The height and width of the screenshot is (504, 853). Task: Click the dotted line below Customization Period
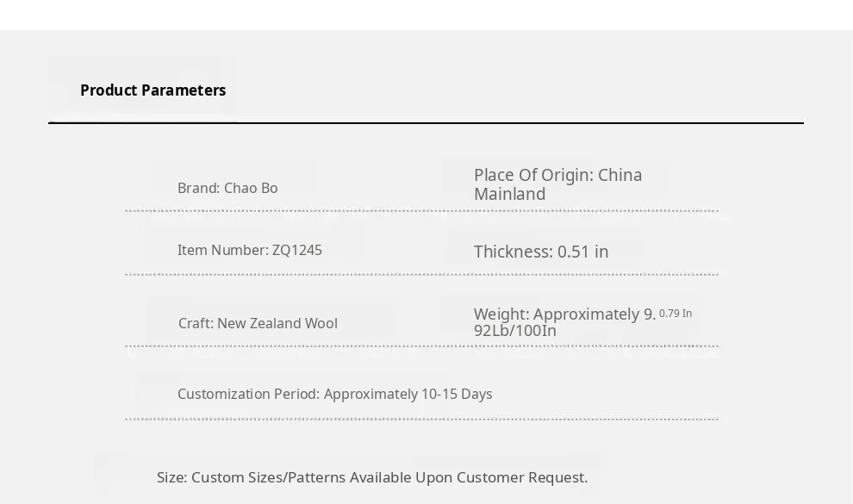(421, 420)
